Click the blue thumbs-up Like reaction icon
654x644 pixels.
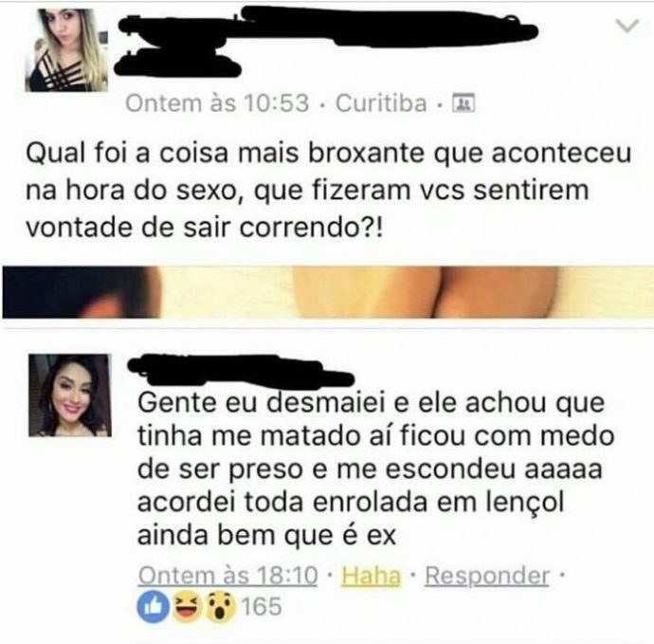coord(153,606)
